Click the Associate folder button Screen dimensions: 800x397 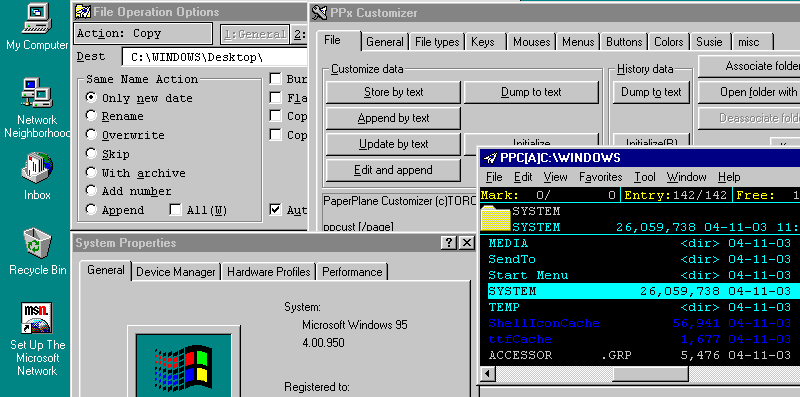pyautogui.click(x=749, y=66)
